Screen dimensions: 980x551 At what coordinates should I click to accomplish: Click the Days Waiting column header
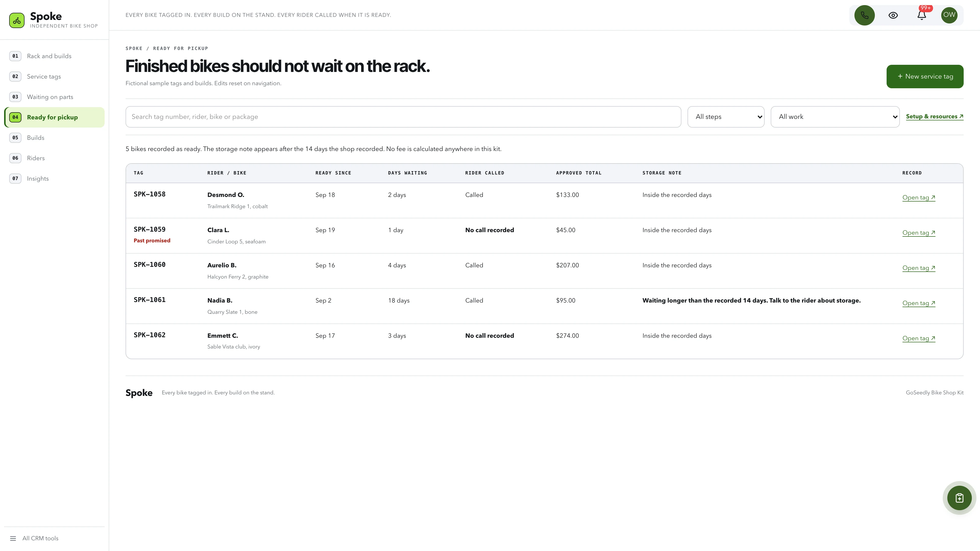[x=407, y=173]
